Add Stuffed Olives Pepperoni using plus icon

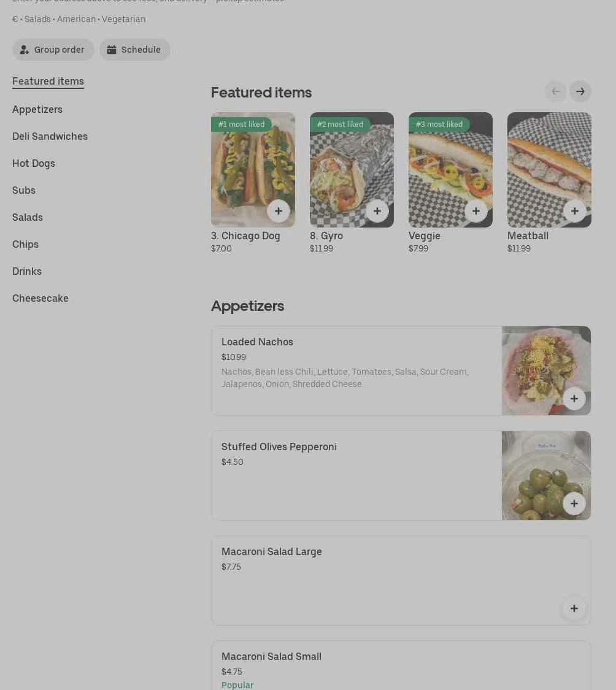pyautogui.click(x=574, y=504)
